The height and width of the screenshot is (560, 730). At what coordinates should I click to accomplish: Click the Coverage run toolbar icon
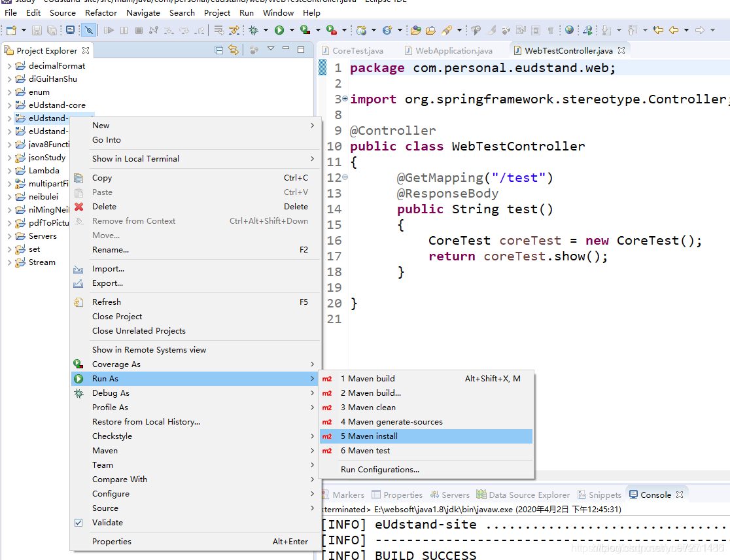[305, 30]
